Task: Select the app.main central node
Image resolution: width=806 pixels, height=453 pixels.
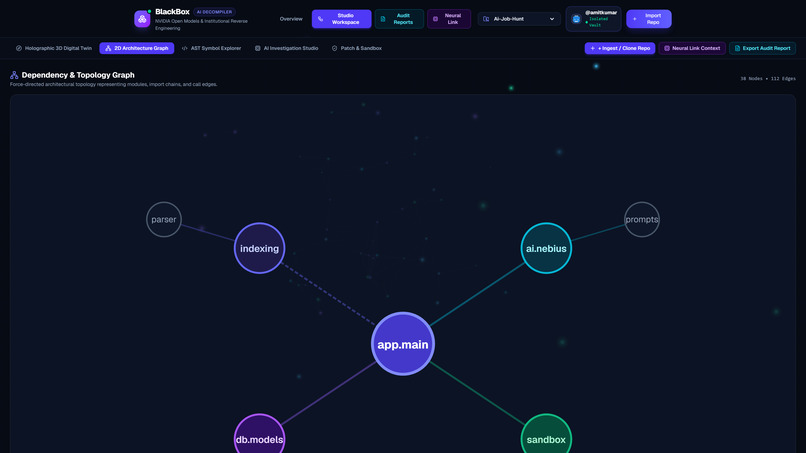Action: pyautogui.click(x=403, y=344)
